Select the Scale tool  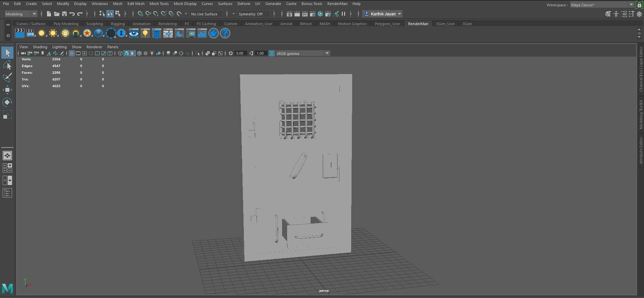7,115
